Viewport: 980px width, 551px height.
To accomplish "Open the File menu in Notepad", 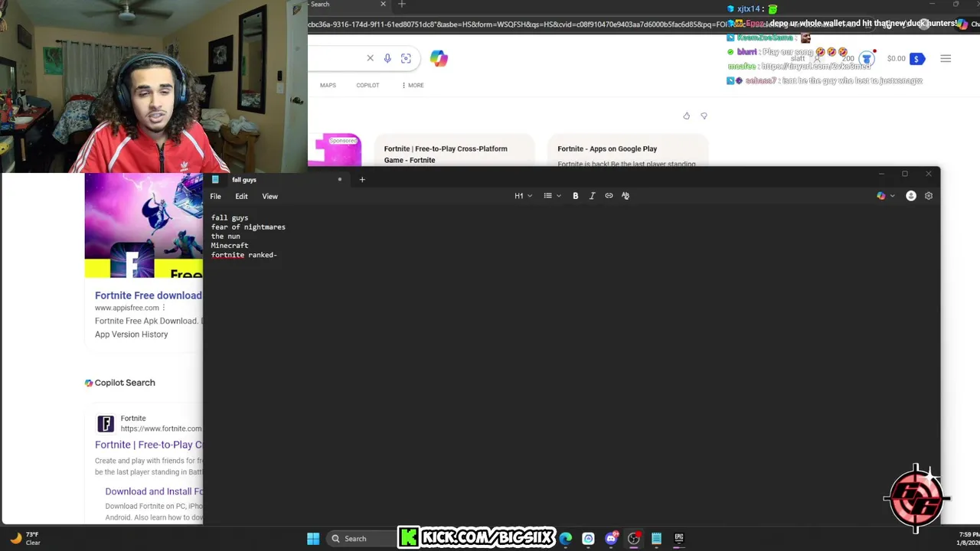I will pos(216,197).
